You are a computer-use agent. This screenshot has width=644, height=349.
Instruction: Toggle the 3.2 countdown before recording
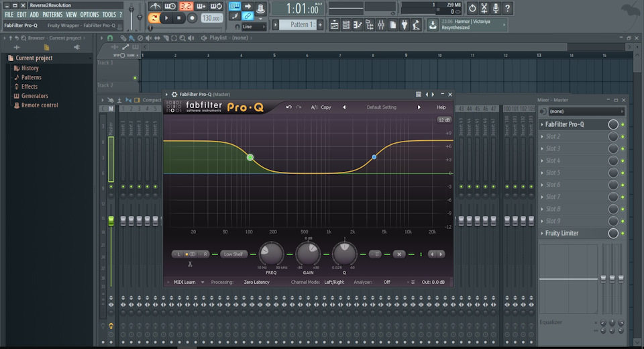click(186, 6)
